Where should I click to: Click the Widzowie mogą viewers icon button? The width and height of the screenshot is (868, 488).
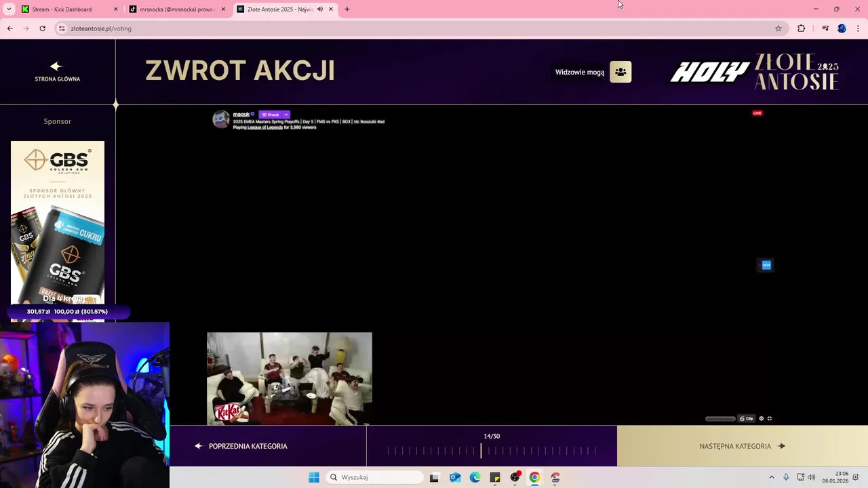[x=620, y=72]
